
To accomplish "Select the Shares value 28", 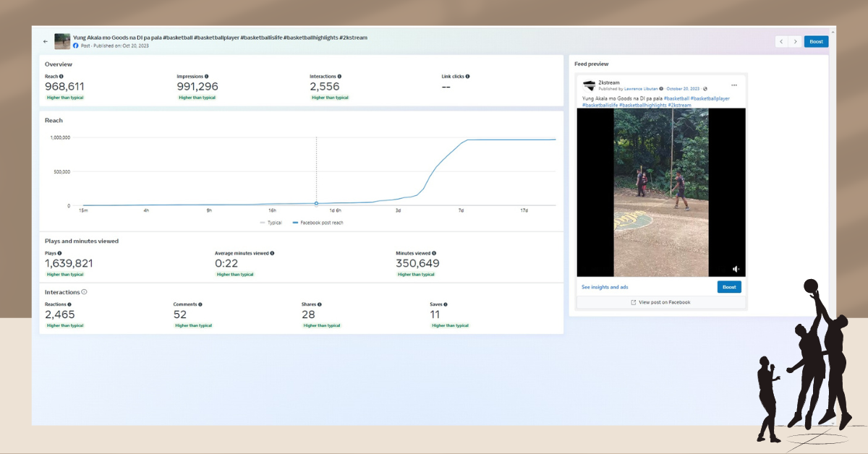I will pos(309,314).
